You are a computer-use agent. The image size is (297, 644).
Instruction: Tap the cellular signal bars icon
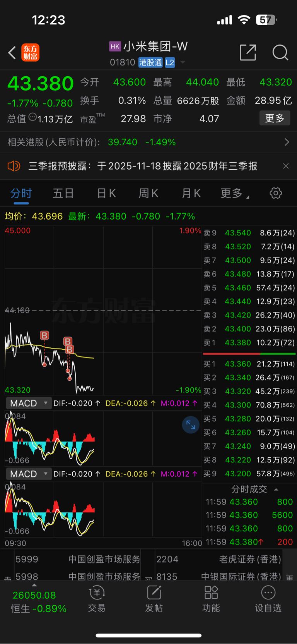(x=225, y=20)
